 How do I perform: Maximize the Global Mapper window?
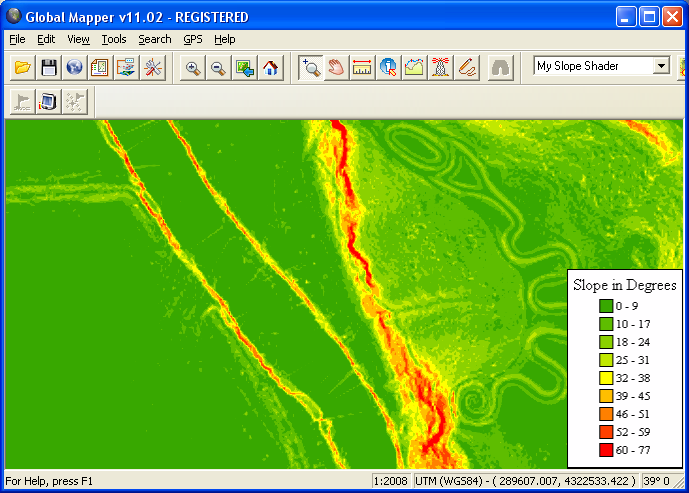tap(649, 17)
